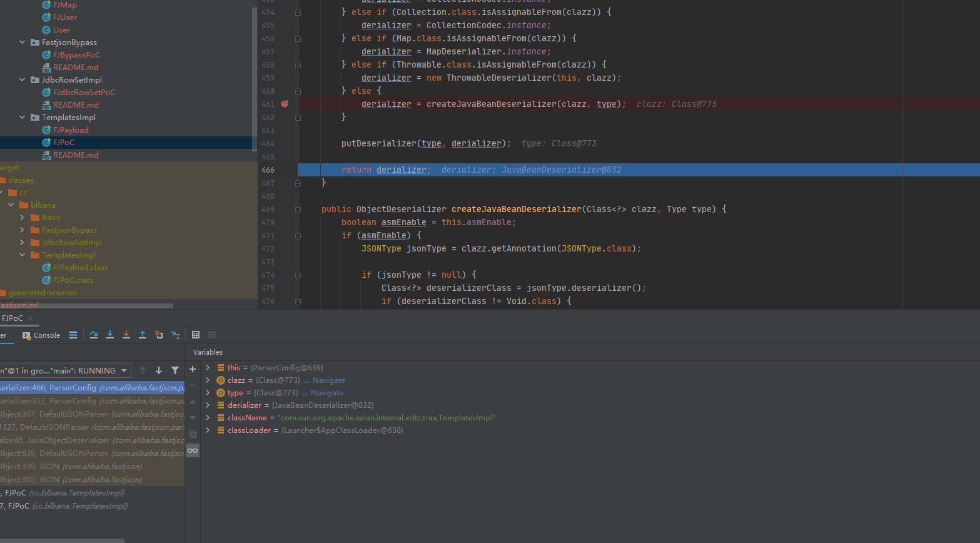Select the FJPoC debug session tab
The image size is (980, 543).
[x=13, y=318]
